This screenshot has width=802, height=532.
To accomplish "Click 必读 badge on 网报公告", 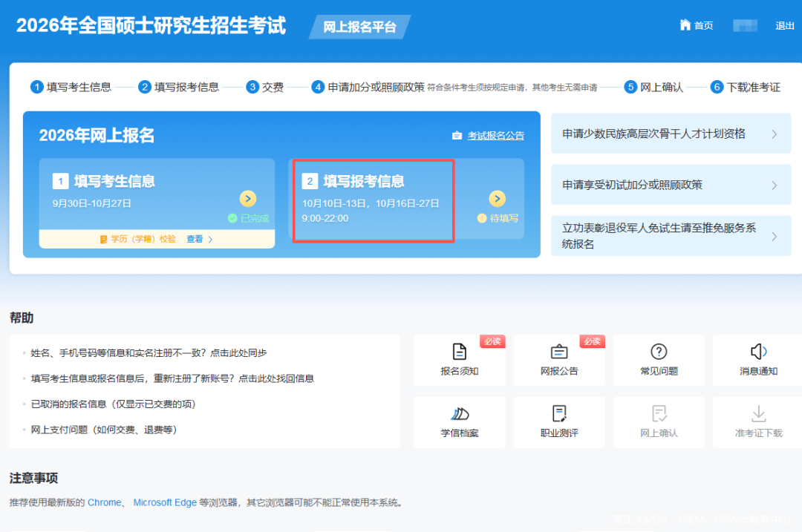I will [x=593, y=341].
